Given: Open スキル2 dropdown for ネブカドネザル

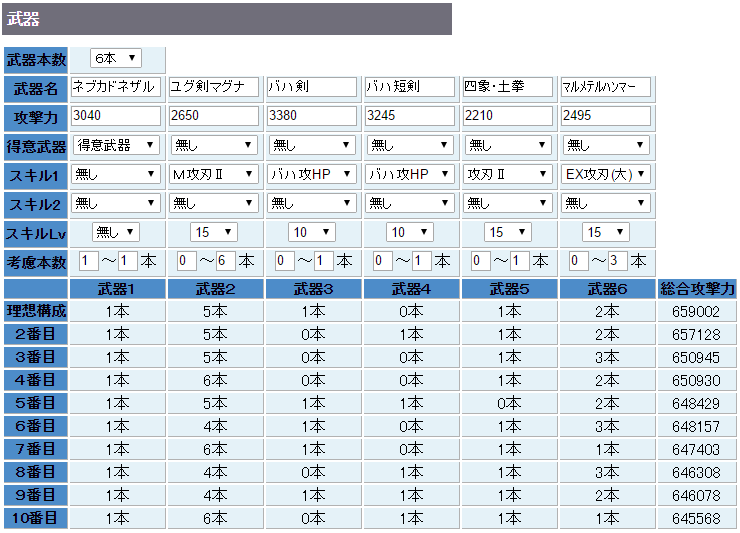Looking at the screenshot, I should (x=116, y=203).
